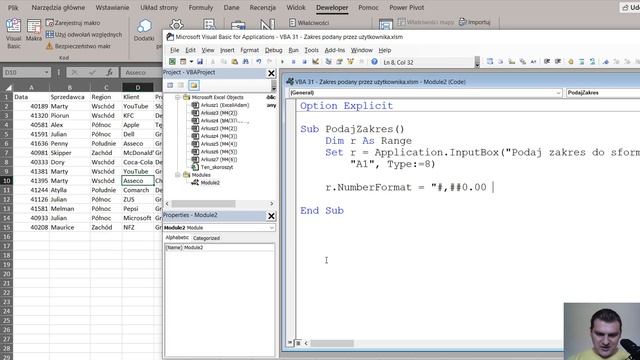Image resolution: width=640 pixels, height=360 pixels.
Task: Click Dodatki icon in Excel ribbon
Action: coord(144,31)
